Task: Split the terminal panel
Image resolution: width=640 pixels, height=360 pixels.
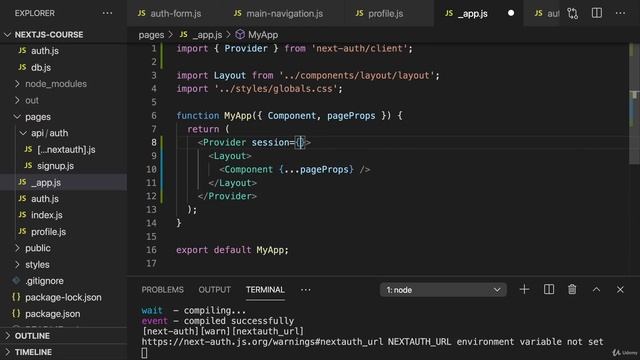Action: (549, 289)
